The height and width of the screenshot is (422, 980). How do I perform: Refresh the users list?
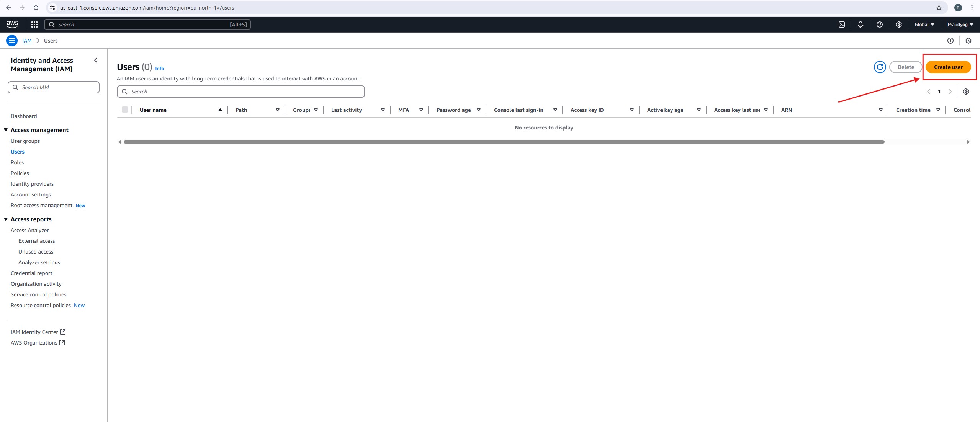click(x=880, y=67)
